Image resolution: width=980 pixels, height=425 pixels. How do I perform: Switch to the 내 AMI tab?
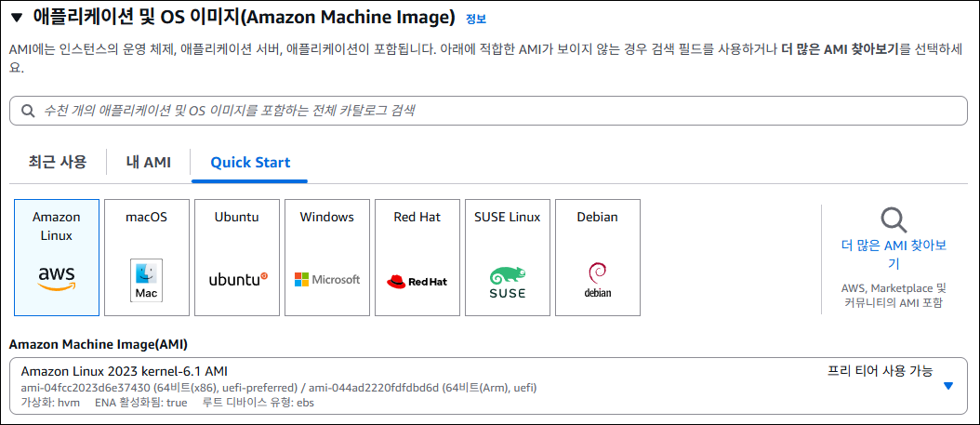click(149, 162)
